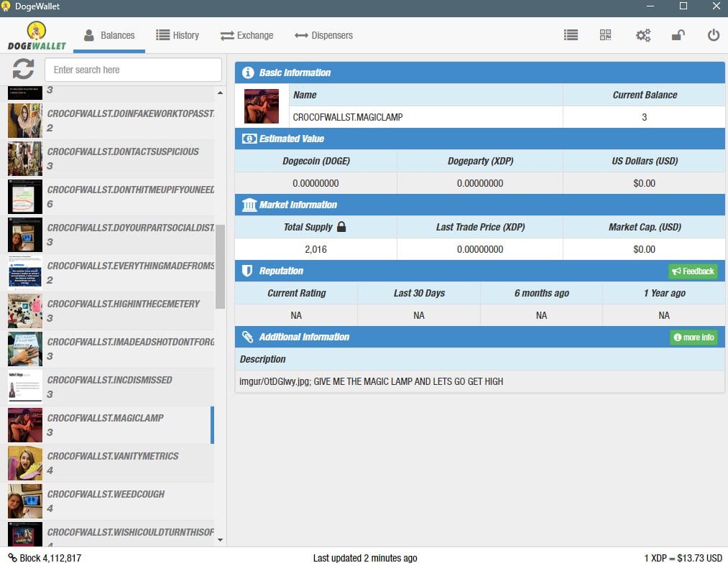Switch to the History tab
Screen dimensions: 728x568
click(x=178, y=35)
